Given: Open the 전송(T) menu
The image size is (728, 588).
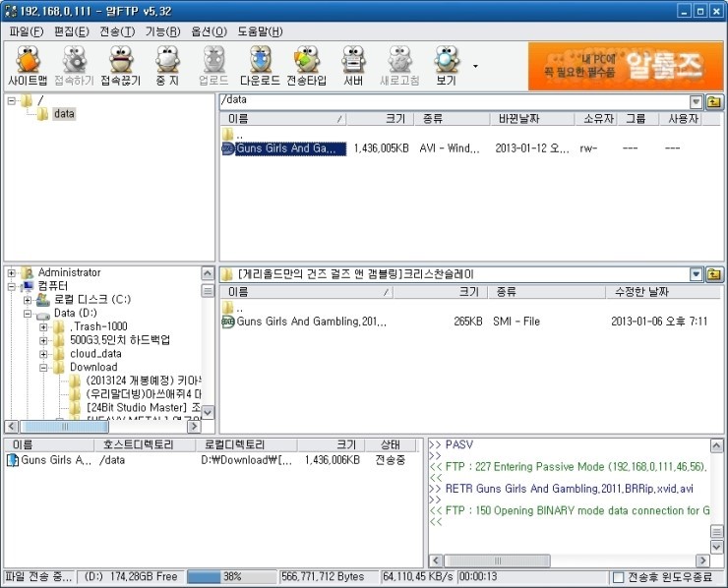Looking at the screenshot, I should (117, 31).
